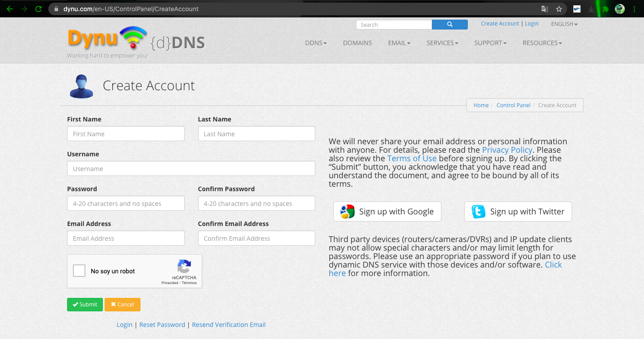Click the translate page icon
Viewport: 644px width, 339px height.
point(544,9)
